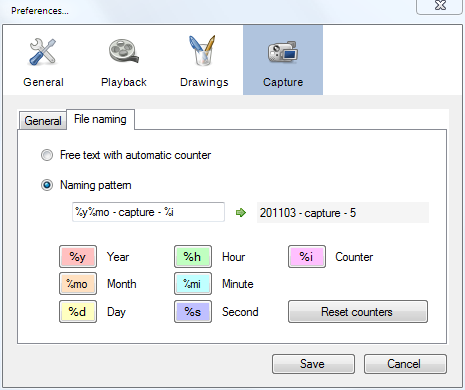Insert the %y Year token
The image size is (465, 390).
tap(78, 257)
